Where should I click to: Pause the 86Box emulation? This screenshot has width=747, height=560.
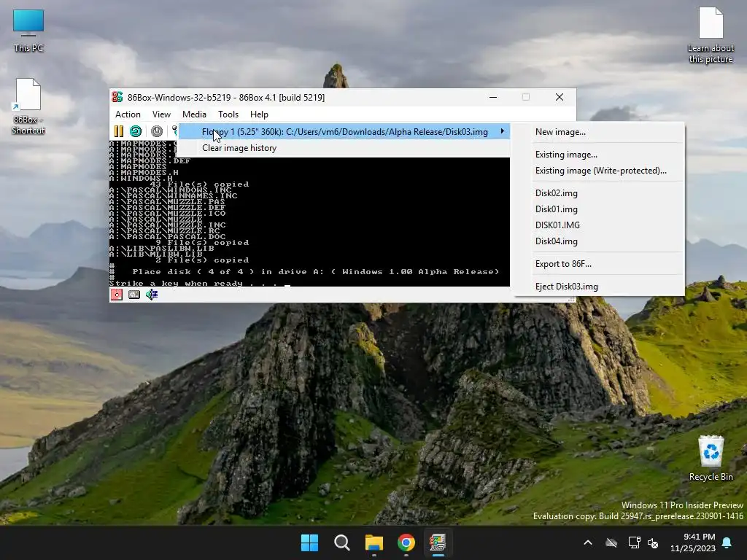point(119,131)
